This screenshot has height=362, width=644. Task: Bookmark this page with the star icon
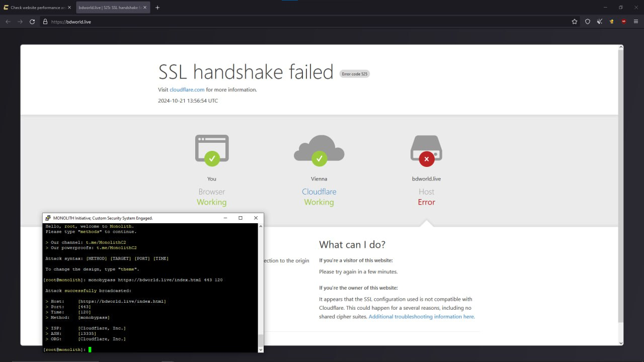click(575, 22)
